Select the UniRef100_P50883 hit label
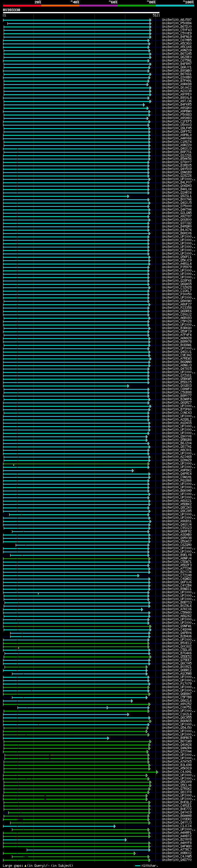 point(177,115)
